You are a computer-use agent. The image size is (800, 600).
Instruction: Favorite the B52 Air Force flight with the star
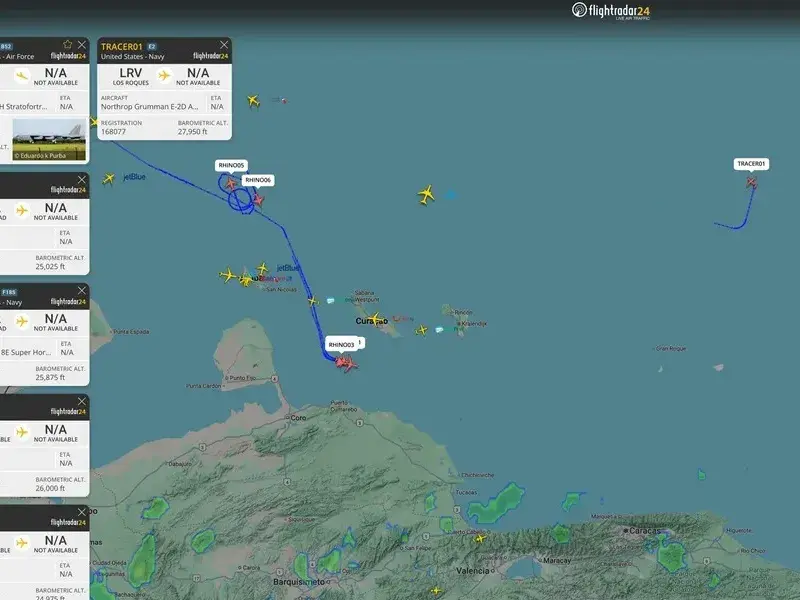pos(68,44)
